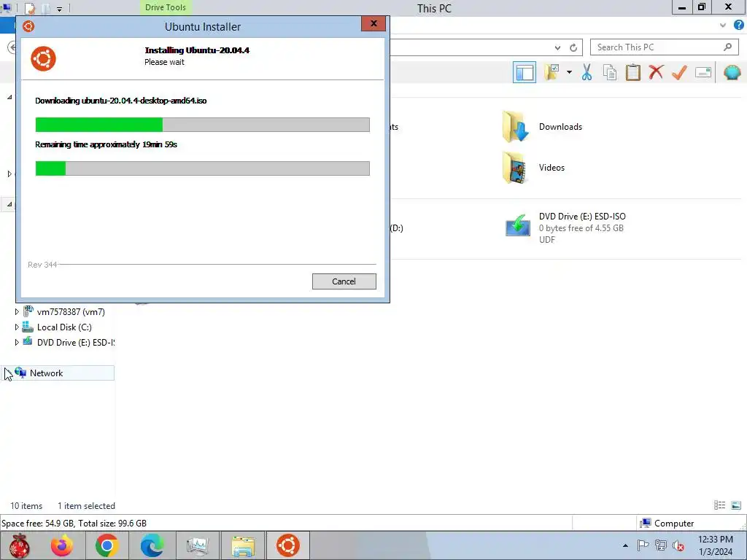Select DVD Drive (E:) ESD-ISO in main pane

point(565,227)
